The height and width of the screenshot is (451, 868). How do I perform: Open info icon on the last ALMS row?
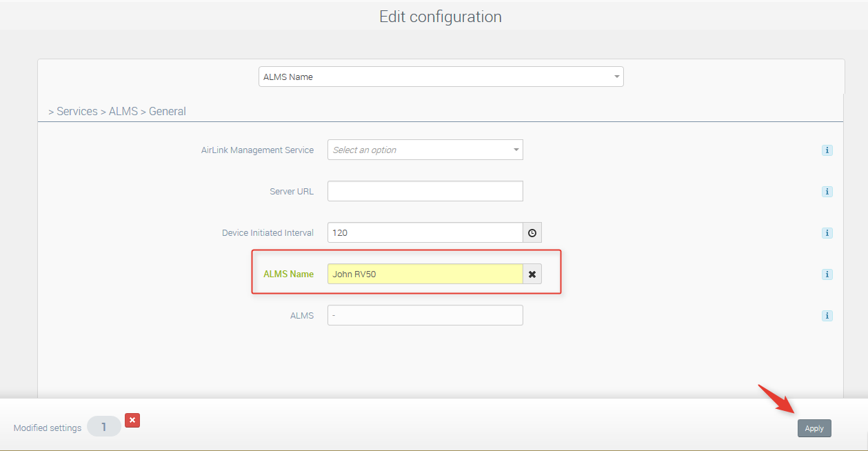[x=827, y=316]
